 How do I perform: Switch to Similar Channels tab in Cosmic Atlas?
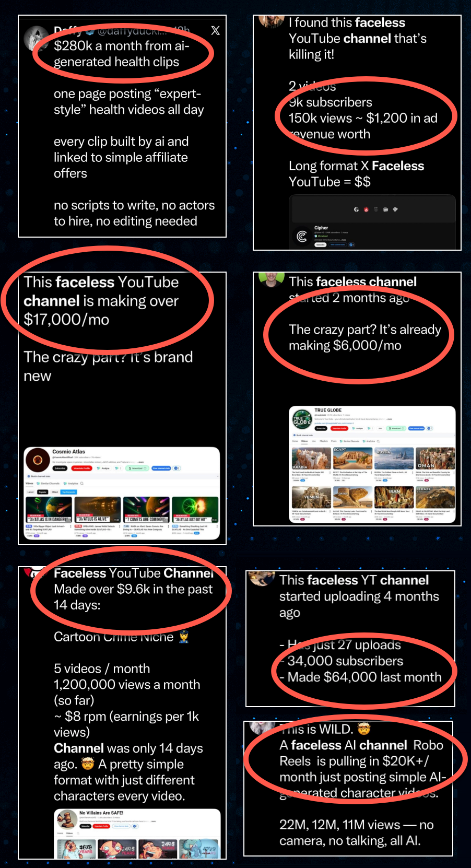point(47,484)
